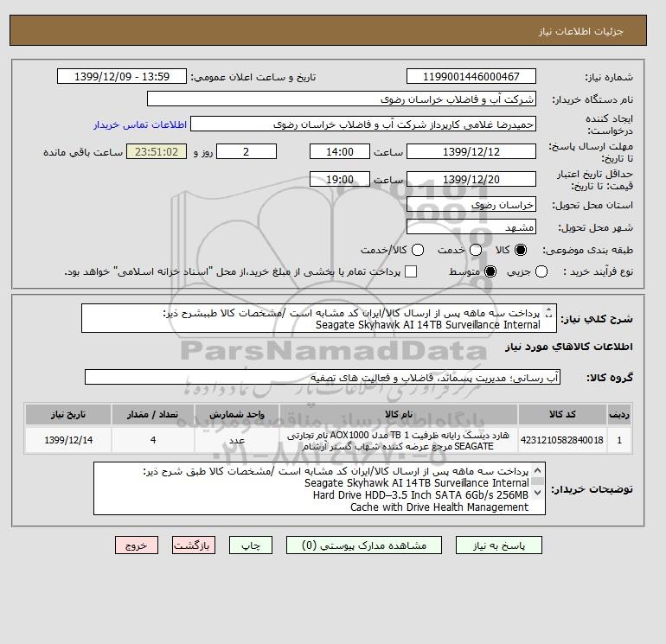This screenshot has width=666, height=644.
Task: Click the product code cell 423121058284​0018
Action: click(562, 440)
